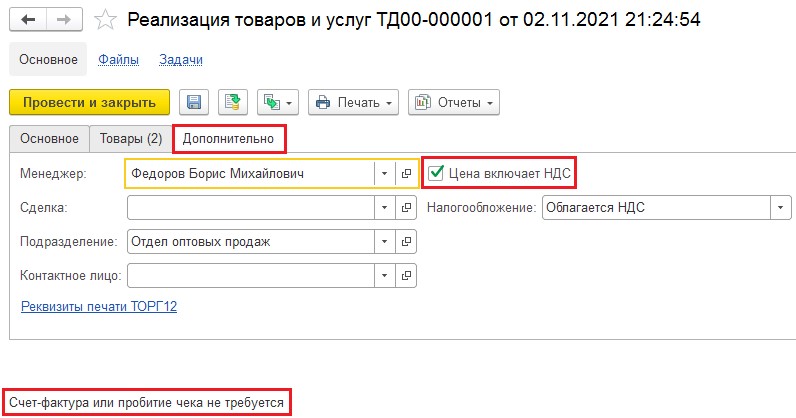796x418 pixels.
Task: Click the Менеджер input field
Action: tap(250, 174)
